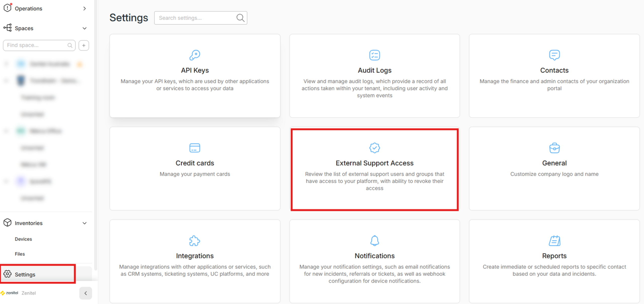Open Devices under Inventories
The height and width of the screenshot is (304, 644).
point(23,239)
